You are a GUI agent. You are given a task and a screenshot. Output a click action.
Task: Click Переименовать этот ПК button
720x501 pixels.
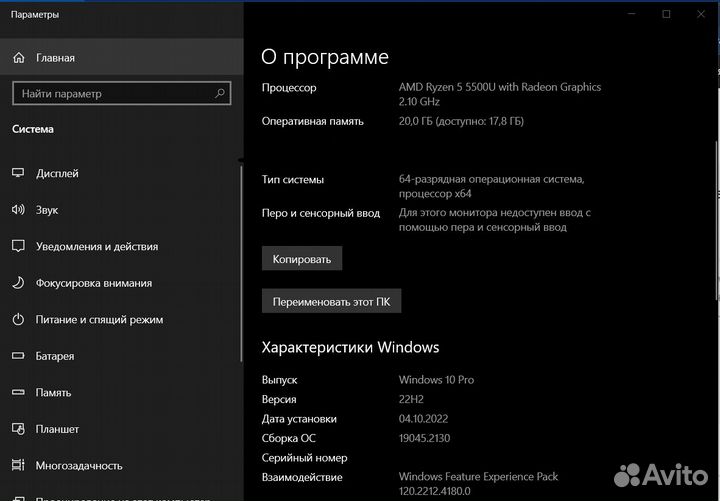(x=332, y=301)
